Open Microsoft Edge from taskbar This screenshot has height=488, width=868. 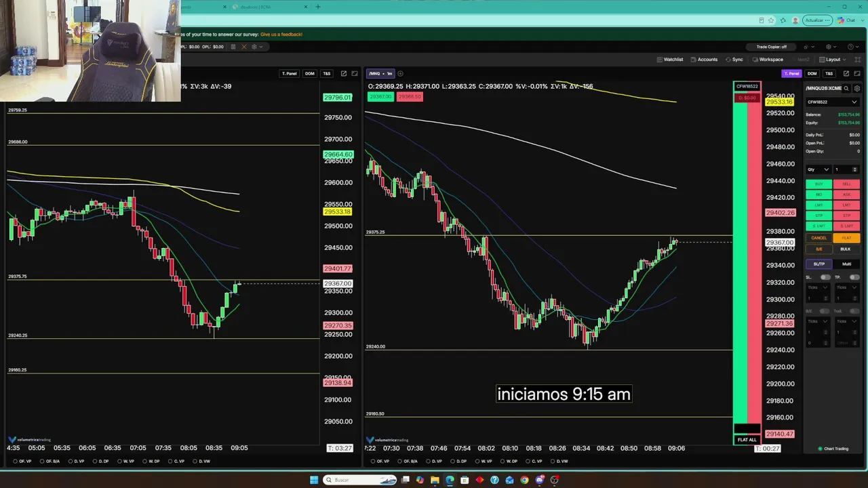pyautogui.click(x=450, y=480)
